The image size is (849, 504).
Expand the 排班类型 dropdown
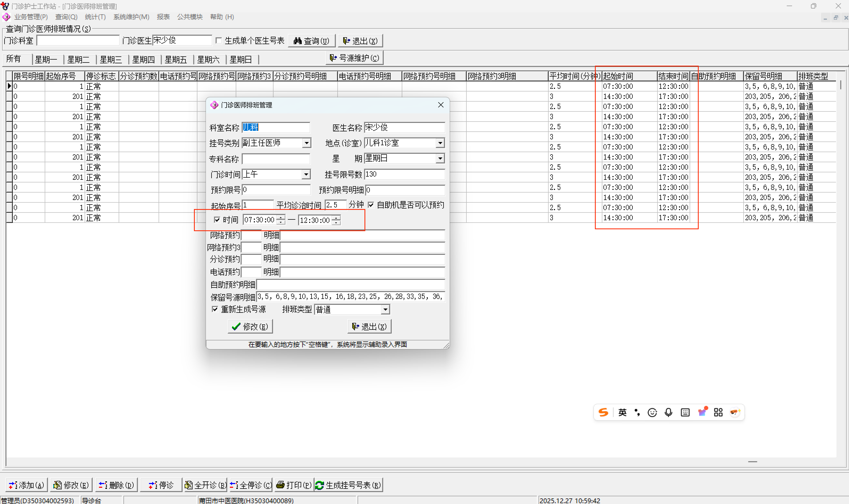tap(385, 309)
